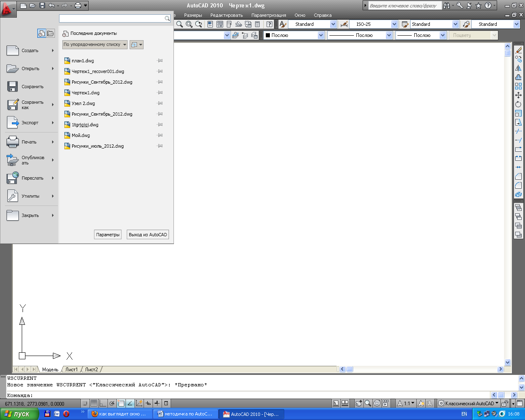Screen dimensions: 525x420
Task: Open the text style Standard dropdown
Action: pos(333,24)
